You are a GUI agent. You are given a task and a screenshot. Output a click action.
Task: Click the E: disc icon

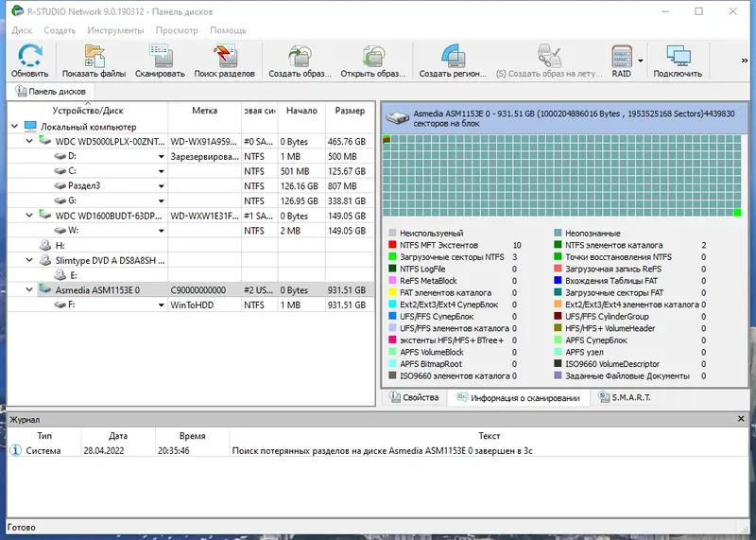point(60,275)
